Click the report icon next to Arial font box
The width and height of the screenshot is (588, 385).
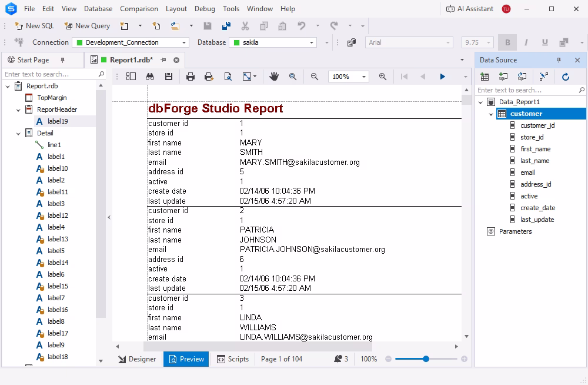[352, 42]
